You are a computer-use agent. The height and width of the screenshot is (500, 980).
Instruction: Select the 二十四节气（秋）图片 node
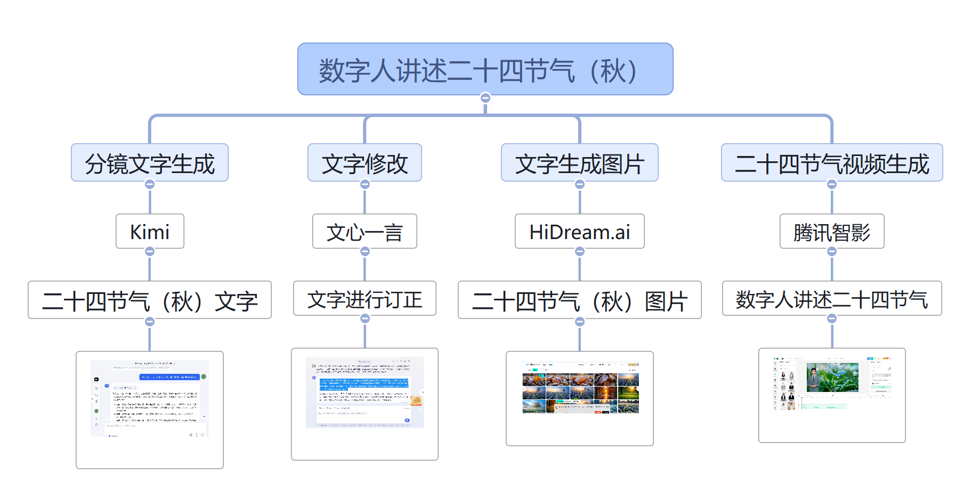click(580, 300)
